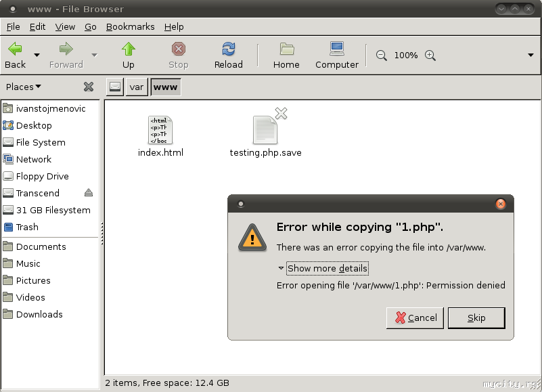542x392 pixels.
Task: Go to the Home folder
Action: [x=286, y=56]
